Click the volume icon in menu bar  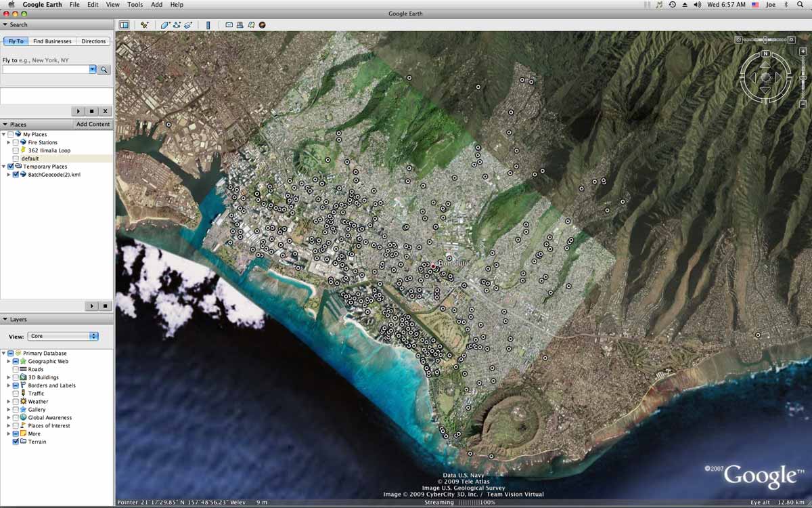(697, 4)
